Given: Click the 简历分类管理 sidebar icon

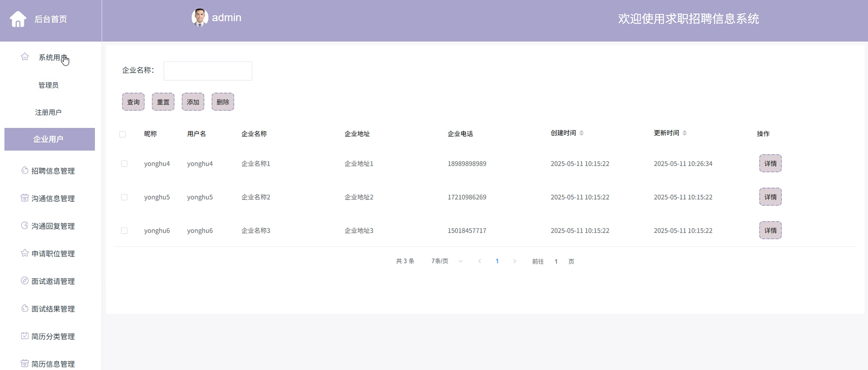Looking at the screenshot, I should 25,336.
